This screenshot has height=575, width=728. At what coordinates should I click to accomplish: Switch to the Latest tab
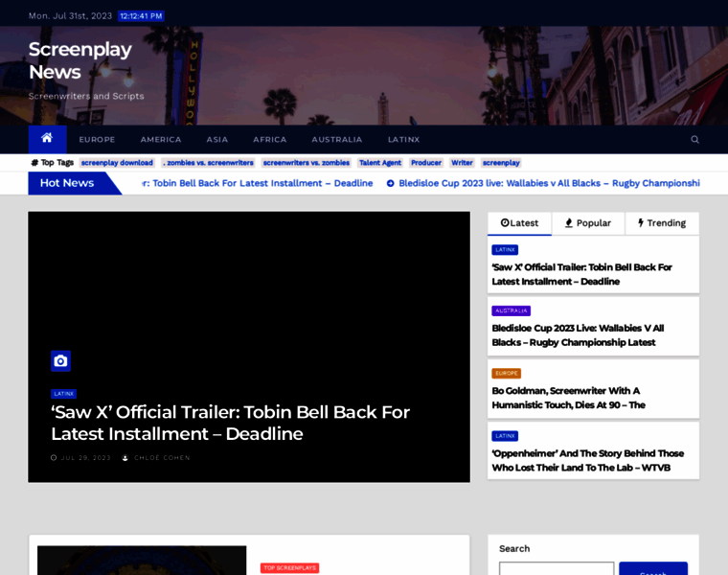(x=519, y=223)
